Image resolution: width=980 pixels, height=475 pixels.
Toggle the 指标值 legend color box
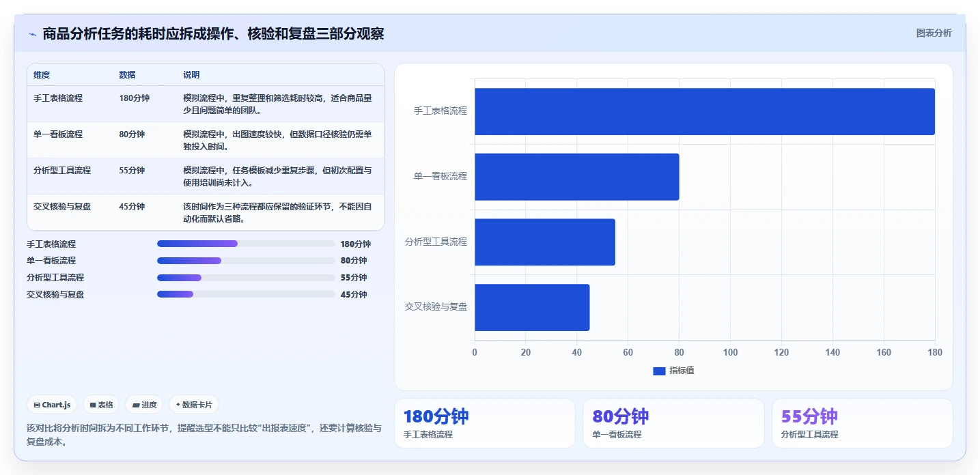pyautogui.click(x=659, y=371)
